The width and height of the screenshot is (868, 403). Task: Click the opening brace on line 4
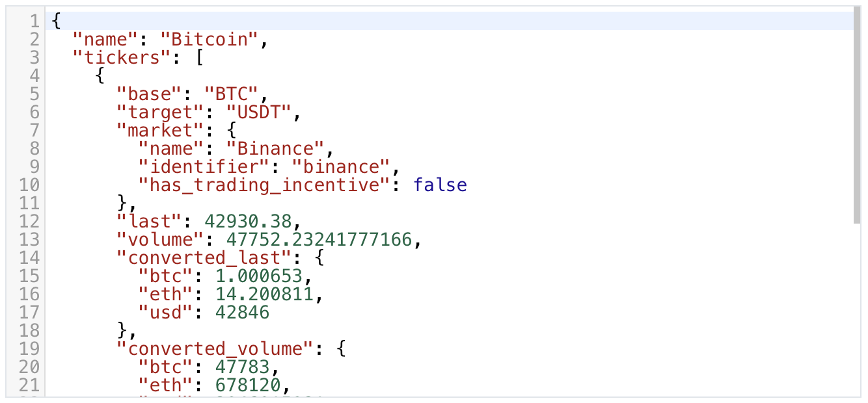(x=100, y=76)
